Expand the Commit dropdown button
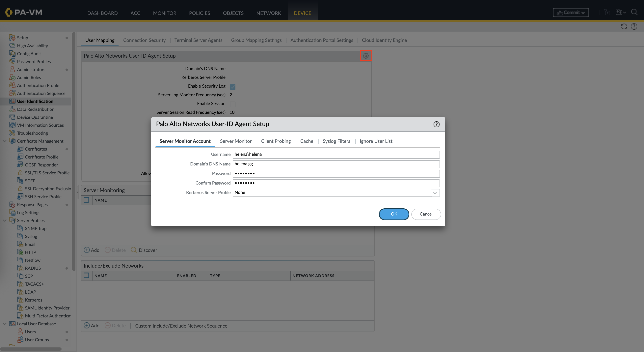644x352 pixels. tap(571, 13)
